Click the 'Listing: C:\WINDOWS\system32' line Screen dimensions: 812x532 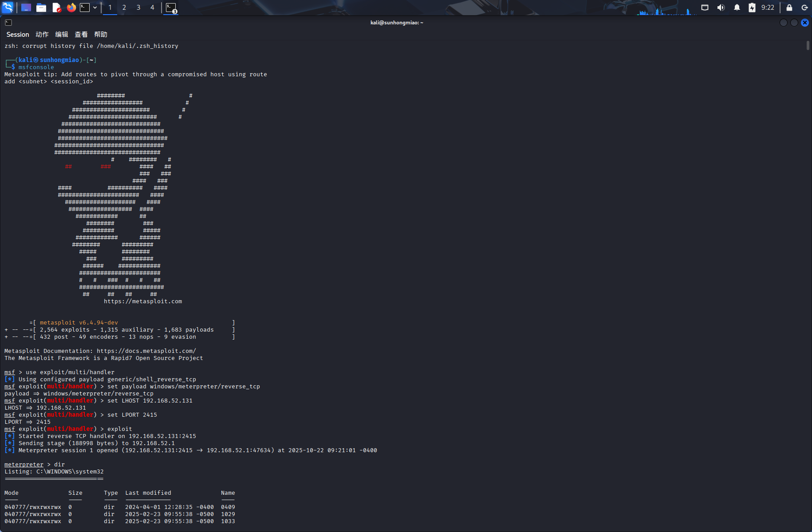pyautogui.click(x=54, y=472)
